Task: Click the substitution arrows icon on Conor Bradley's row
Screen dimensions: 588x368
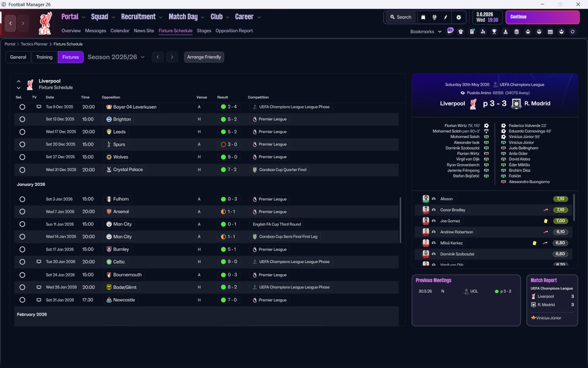Action: 545,210
